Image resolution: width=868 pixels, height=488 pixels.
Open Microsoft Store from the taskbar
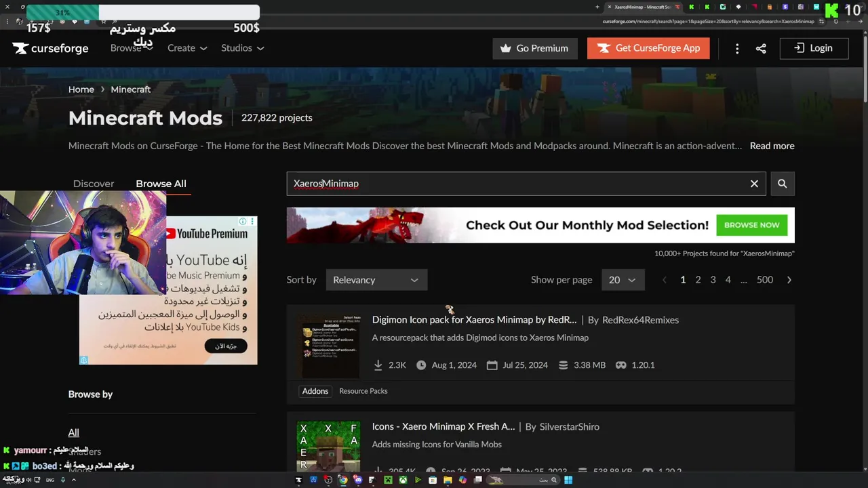coord(433,480)
